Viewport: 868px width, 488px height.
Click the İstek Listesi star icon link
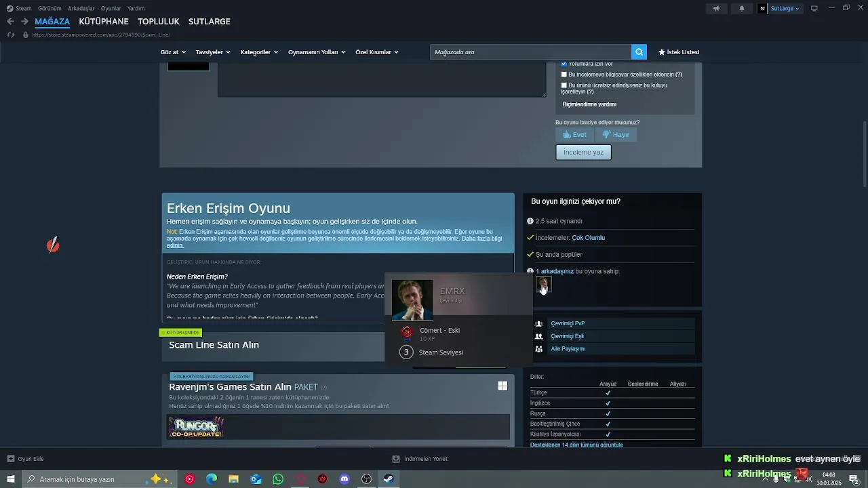(678, 52)
